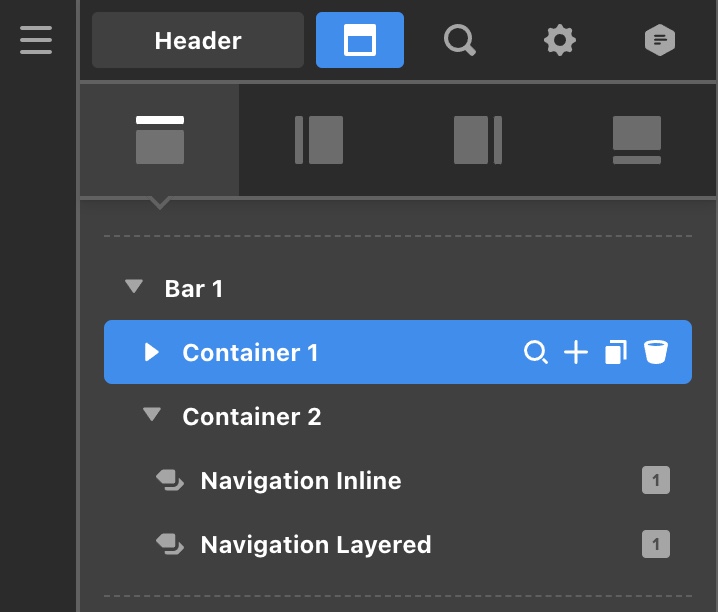The image size is (718, 612).
Task: Duplicate Container 1
Action: point(616,352)
